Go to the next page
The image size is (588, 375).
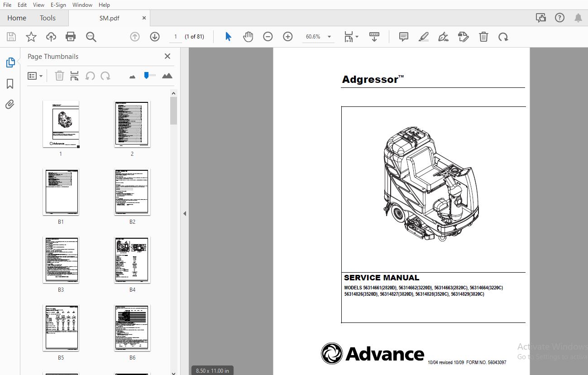[x=155, y=37]
